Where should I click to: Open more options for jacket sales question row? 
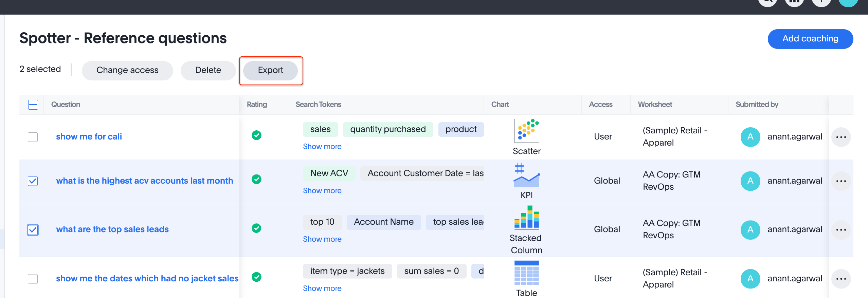[x=841, y=279]
